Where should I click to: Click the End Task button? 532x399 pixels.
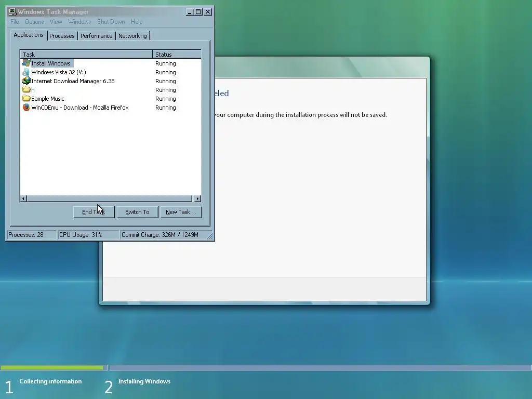[x=94, y=212]
